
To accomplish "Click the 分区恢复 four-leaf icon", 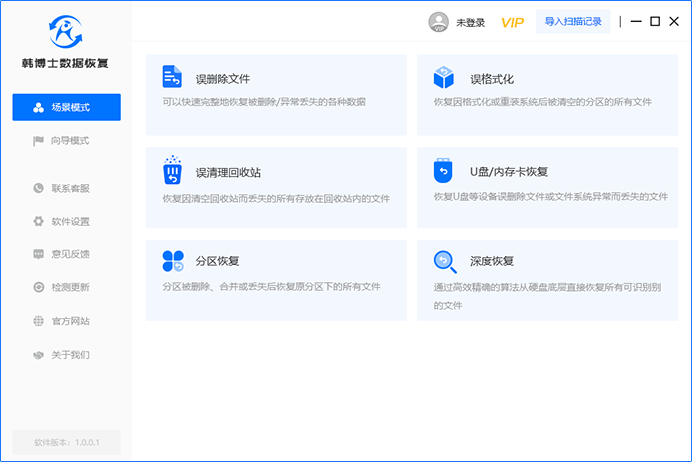I will click(173, 261).
